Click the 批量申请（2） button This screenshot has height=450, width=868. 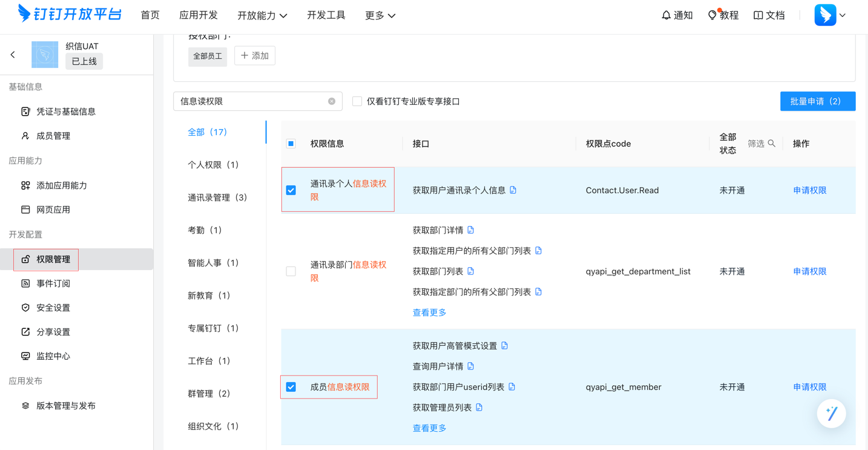tap(817, 101)
